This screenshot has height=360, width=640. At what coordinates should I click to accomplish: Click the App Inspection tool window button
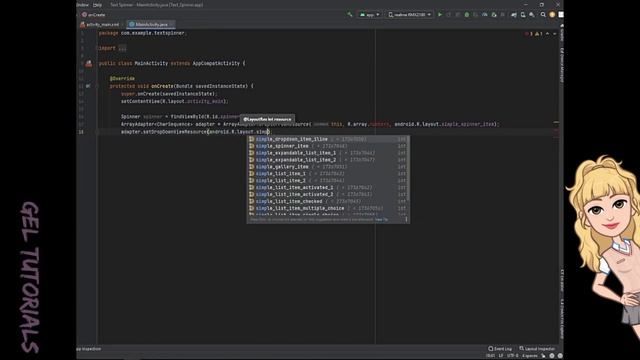[89, 349]
